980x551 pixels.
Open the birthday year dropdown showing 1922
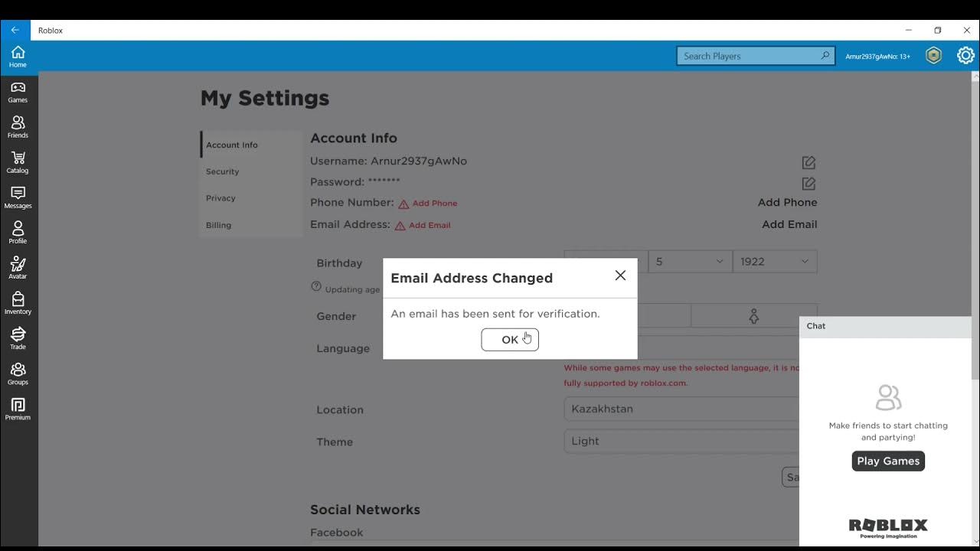click(775, 262)
